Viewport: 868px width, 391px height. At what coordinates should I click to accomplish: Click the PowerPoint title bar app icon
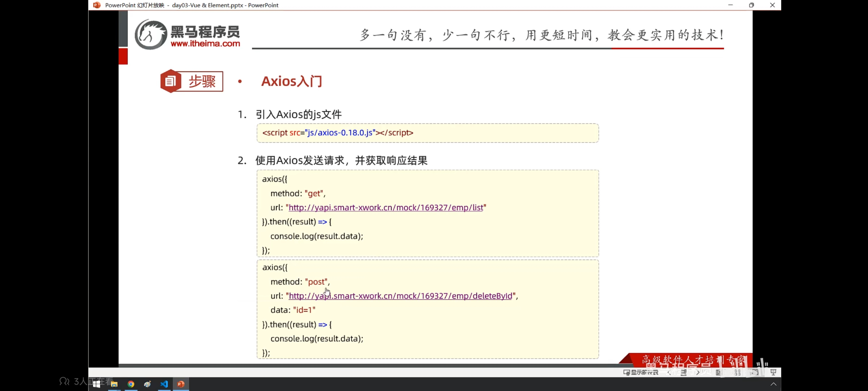97,5
